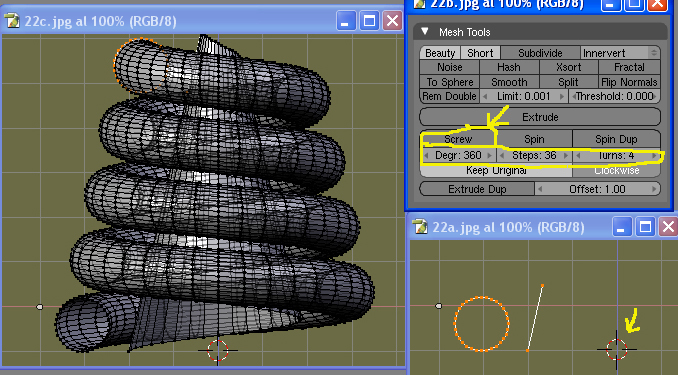
Task: Click the 22c.jpg window file icon
Action: 12,21
